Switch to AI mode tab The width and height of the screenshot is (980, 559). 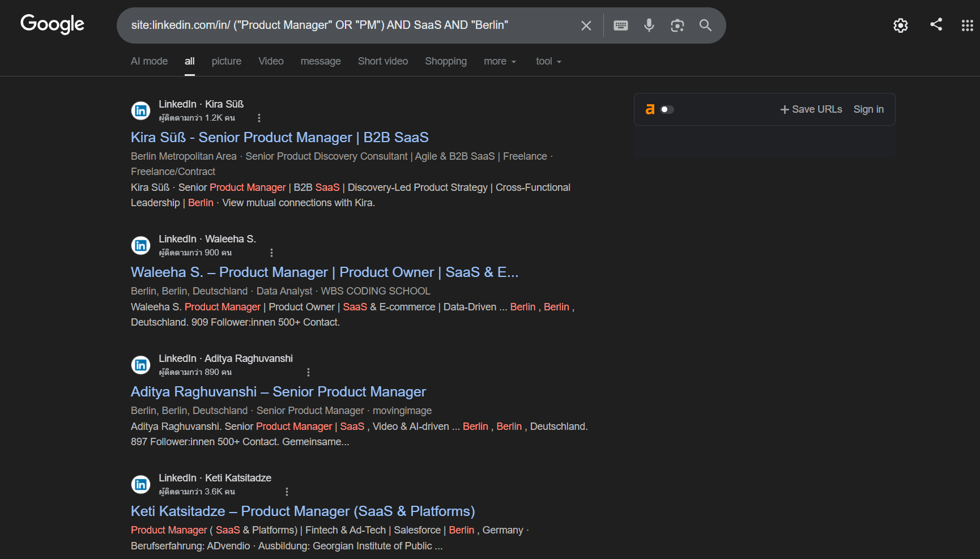click(149, 61)
